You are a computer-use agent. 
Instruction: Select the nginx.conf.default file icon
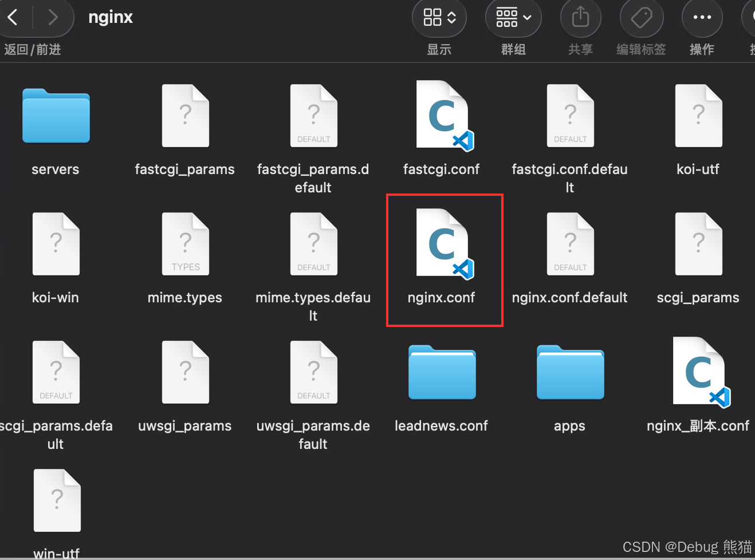click(x=570, y=244)
